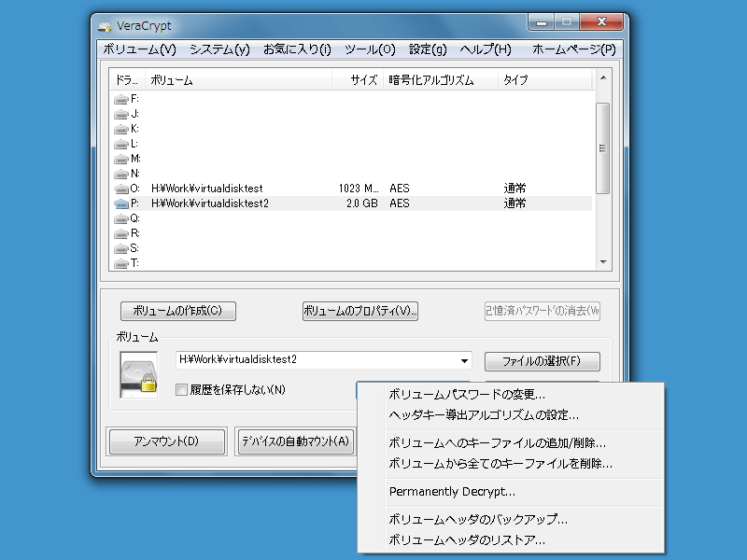The image size is (747, 560).
Task: Click the drive list scroll down arrow
Action: (603, 262)
